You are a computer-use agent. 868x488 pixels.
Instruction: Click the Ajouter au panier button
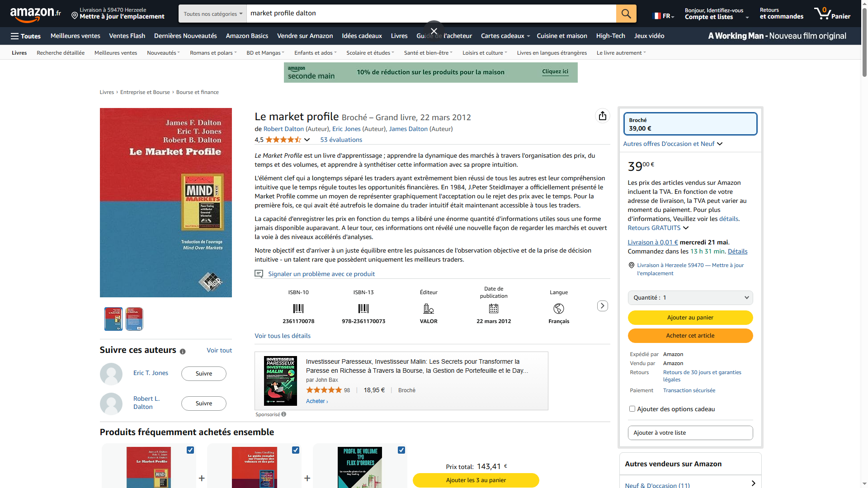click(690, 318)
